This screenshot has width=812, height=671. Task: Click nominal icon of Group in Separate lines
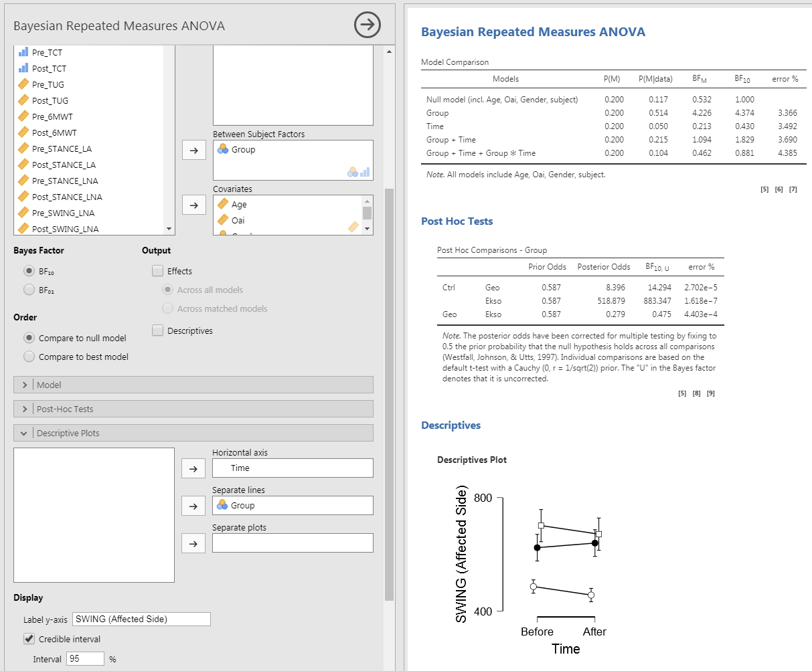click(x=223, y=505)
